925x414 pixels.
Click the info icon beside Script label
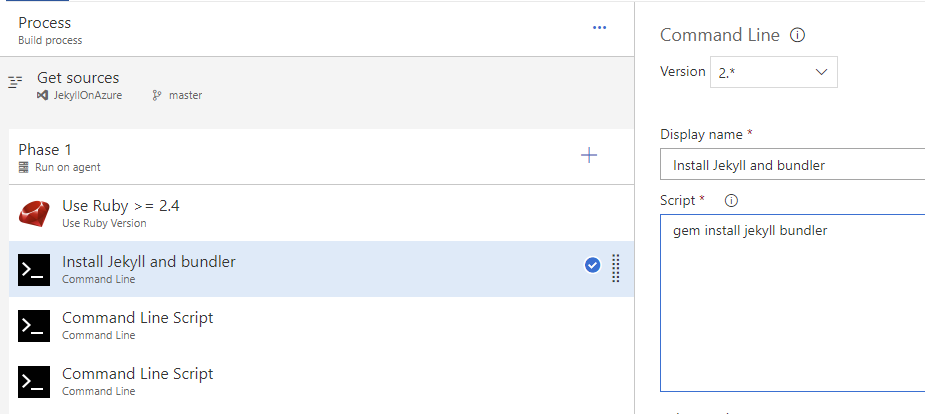(x=731, y=201)
